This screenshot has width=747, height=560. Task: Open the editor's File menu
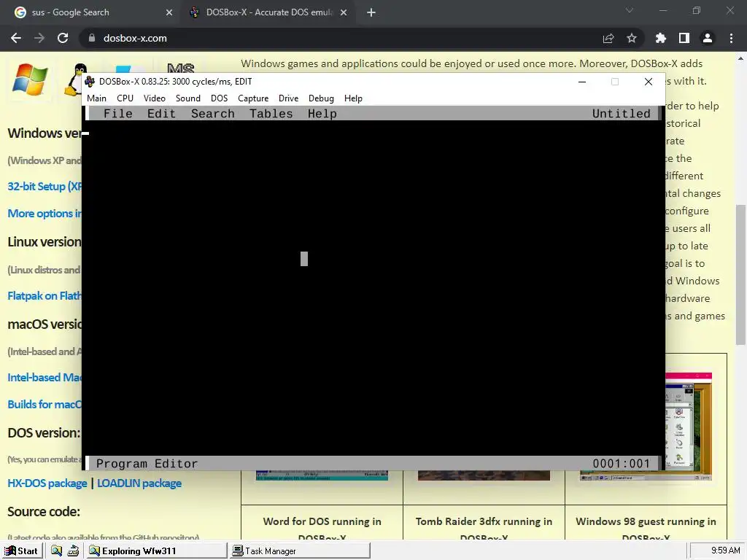117,113
